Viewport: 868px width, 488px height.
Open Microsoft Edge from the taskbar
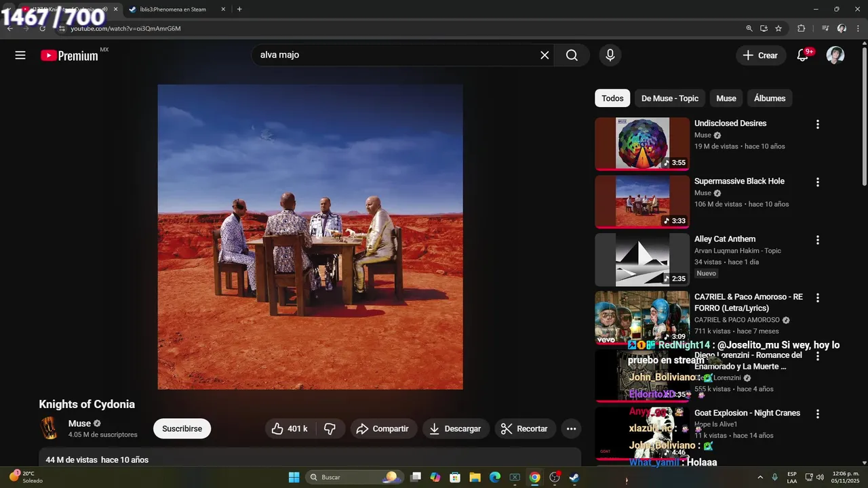(495, 477)
